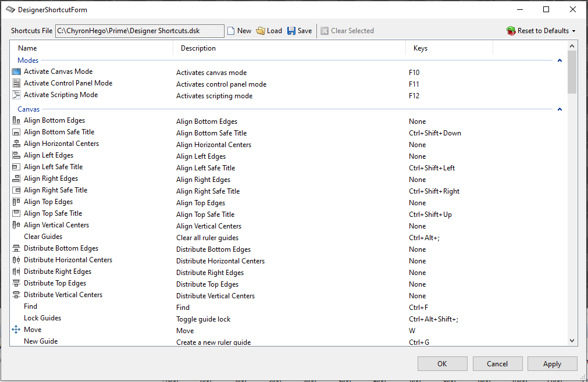Click the Clear all ruler guides description
This screenshot has width=588, height=382.
(208, 238)
